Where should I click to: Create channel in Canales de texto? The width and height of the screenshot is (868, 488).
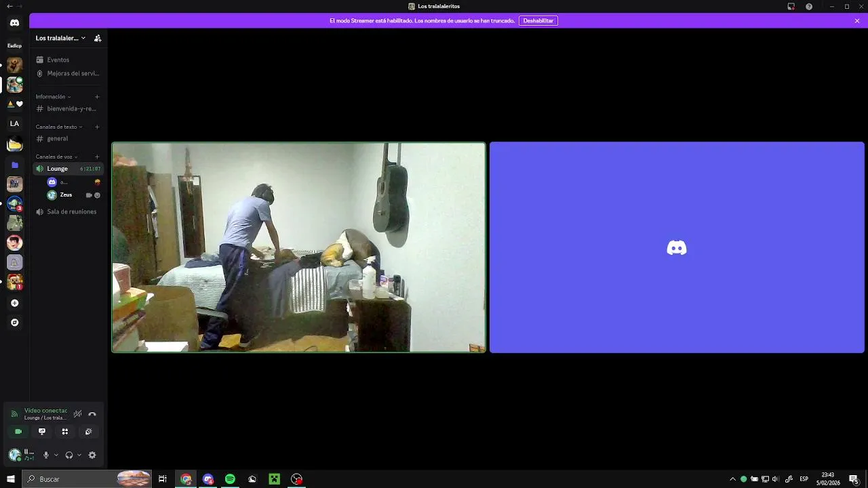97,127
